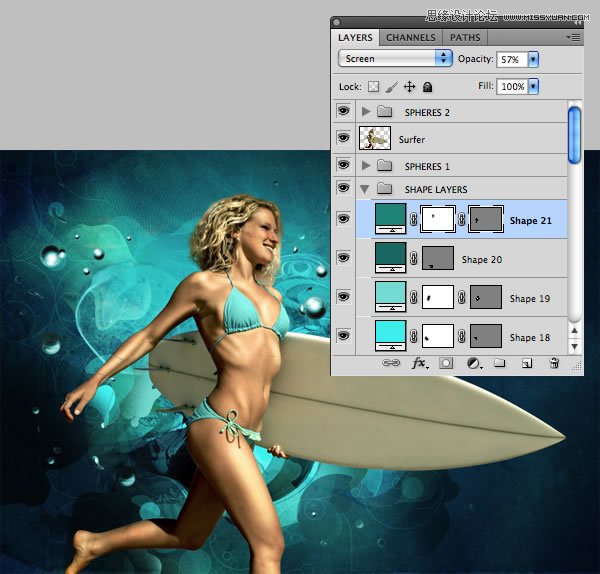Lock all layer properties

pos(428,87)
